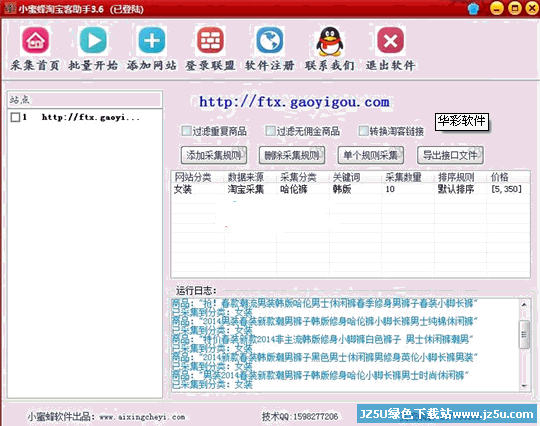
Task: Sort by 采集数量 column header
Action: point(408,177)
